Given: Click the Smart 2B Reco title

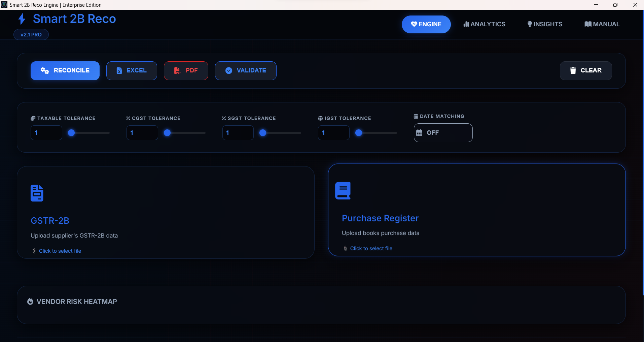Looking at the screenshot, I should point(74,19).
